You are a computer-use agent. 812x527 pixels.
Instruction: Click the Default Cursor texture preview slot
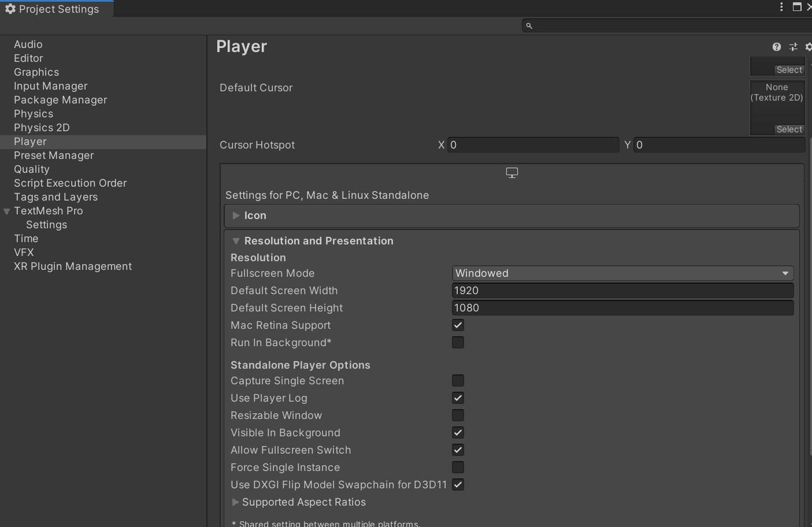tap(777, 108)
